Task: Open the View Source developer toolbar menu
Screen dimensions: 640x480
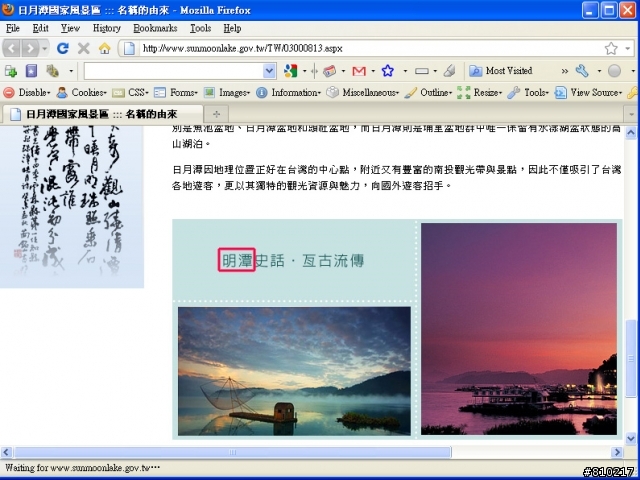Action: [589, 93]
